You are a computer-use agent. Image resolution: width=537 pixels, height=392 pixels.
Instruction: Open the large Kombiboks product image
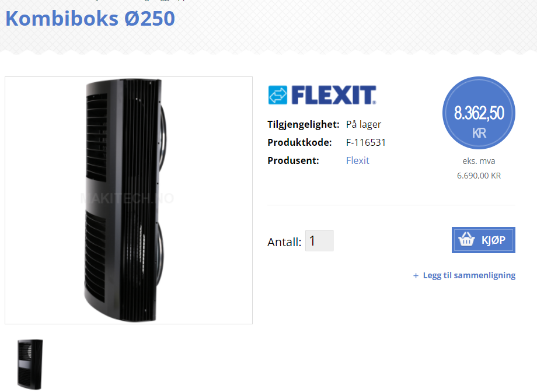click(128, 200)
